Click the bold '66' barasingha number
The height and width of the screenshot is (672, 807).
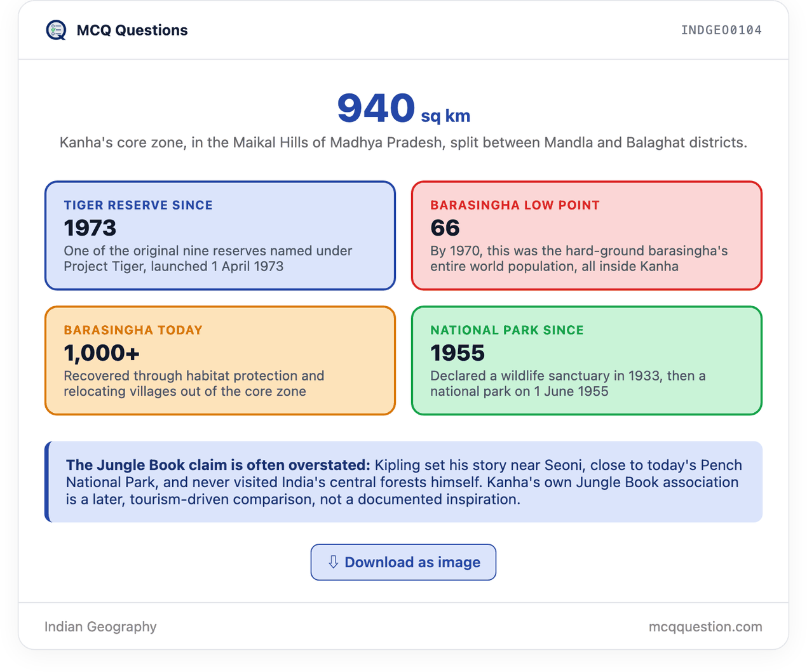[445, 228]
